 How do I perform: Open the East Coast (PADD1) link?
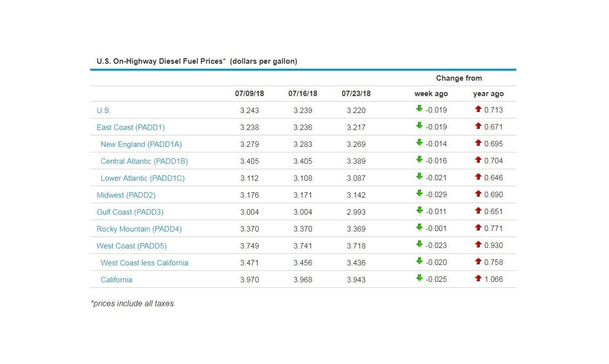click(131, 127)
